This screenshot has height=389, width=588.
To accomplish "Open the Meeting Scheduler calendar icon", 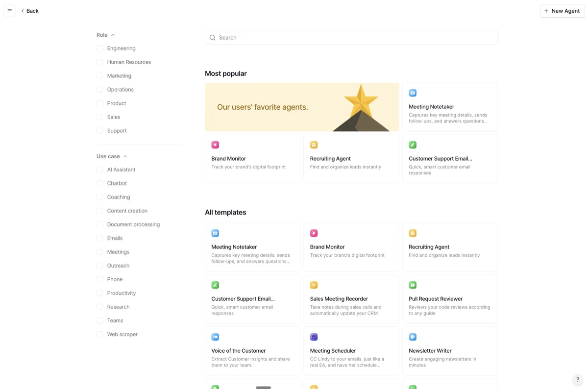I will tap(314, 337).
